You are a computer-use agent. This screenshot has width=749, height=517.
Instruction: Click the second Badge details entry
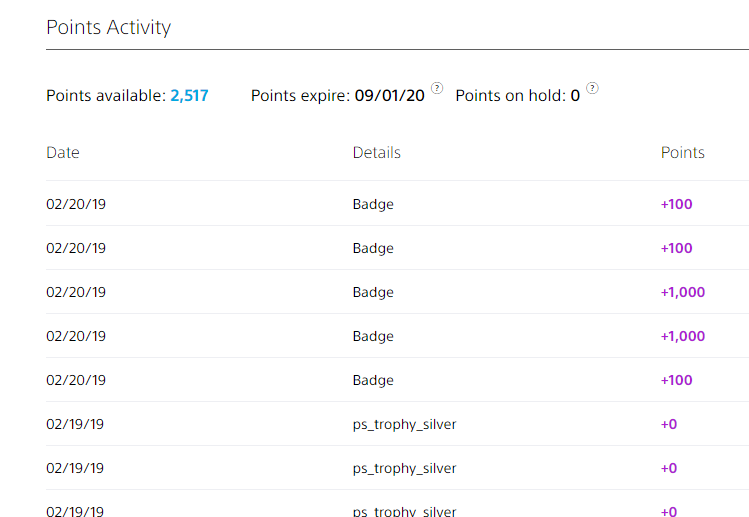point(373,248)
